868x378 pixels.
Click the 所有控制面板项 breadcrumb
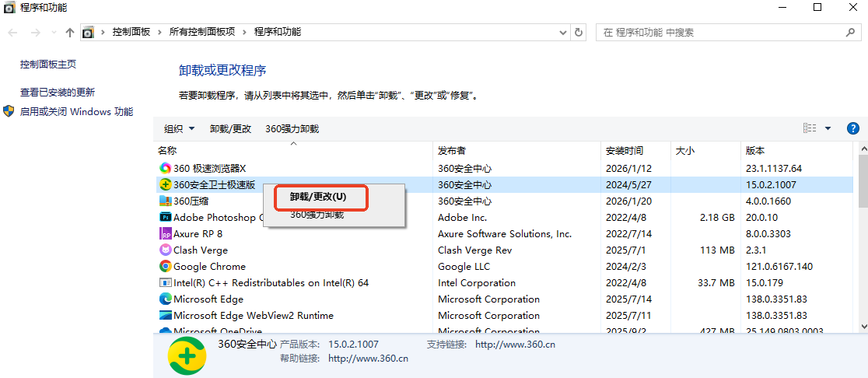(x=202, y=32)
